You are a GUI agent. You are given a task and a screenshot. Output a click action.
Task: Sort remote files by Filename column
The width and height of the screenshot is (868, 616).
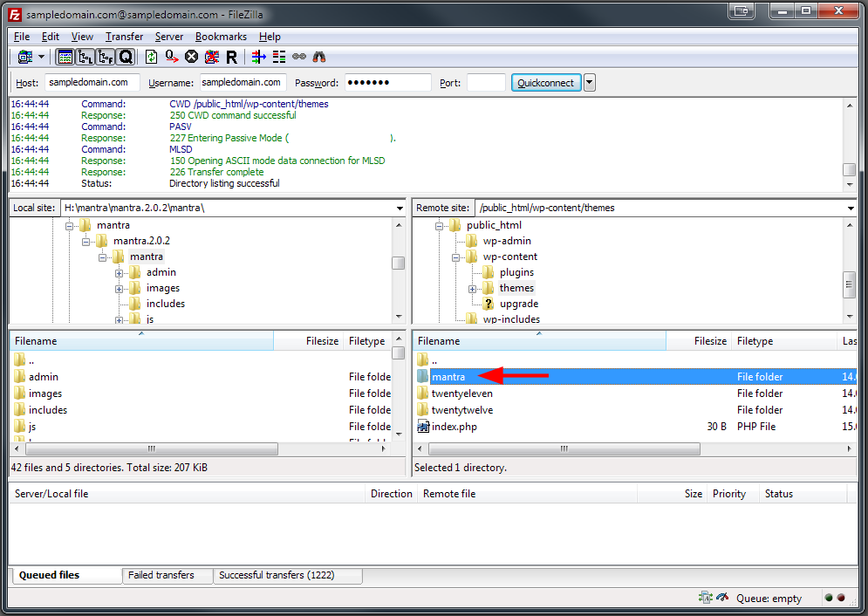[539, 341]
